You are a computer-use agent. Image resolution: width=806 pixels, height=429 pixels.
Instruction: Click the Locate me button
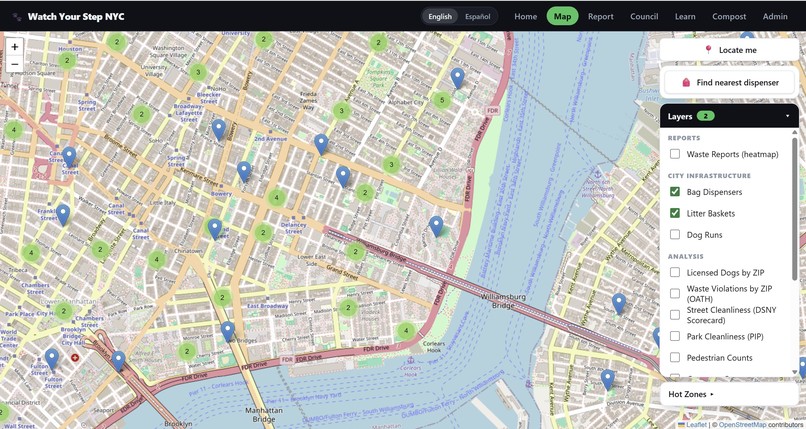pos(729,50)
